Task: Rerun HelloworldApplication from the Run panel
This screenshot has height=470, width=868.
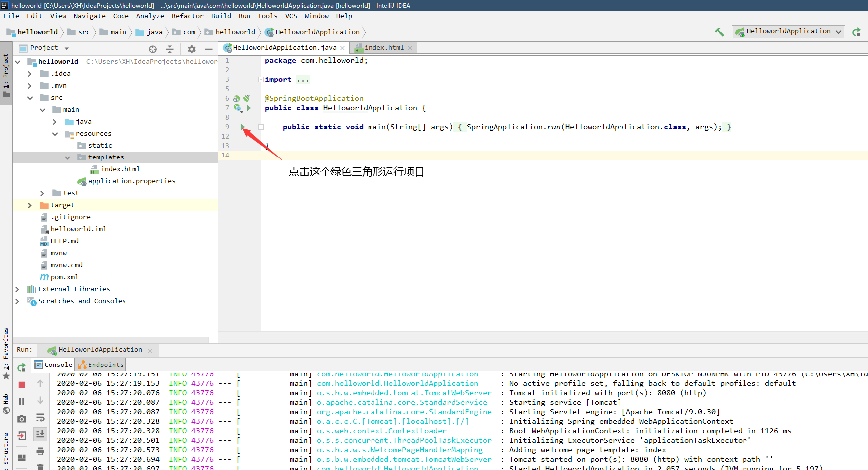Action: (22, 368)
